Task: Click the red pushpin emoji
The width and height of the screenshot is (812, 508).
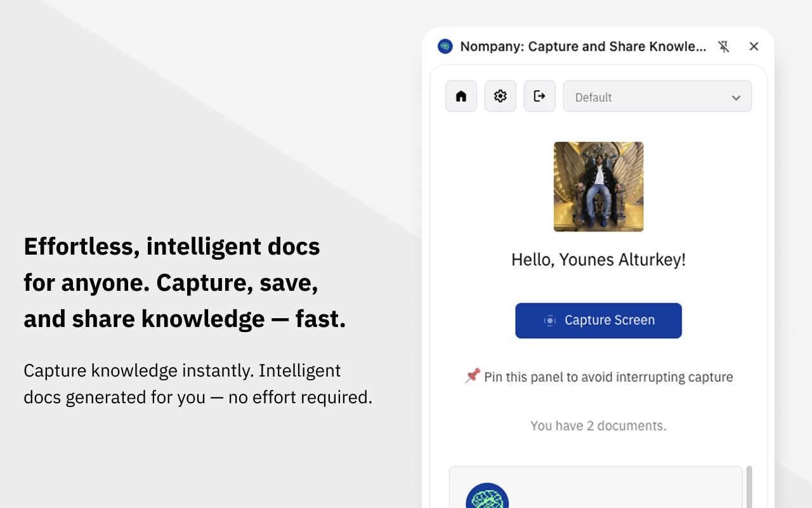Action: coord(472,377)
